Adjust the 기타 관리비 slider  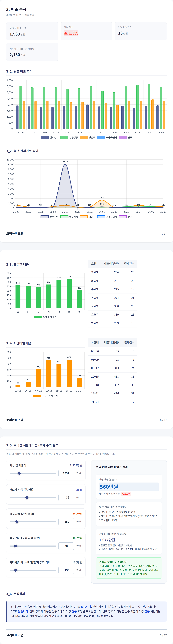tap(33, 570)
